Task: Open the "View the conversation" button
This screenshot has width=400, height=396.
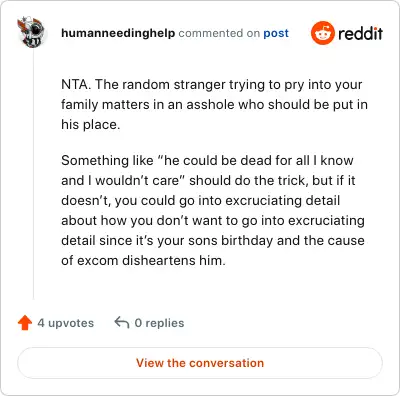Action: tap(200, 363)
